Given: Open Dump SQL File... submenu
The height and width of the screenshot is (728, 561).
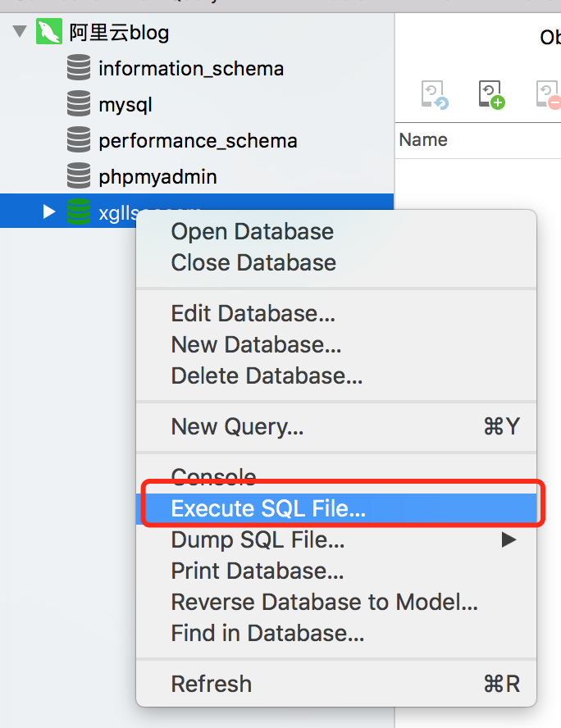Looking at the screenshot, I should click(x=336, y=539).
